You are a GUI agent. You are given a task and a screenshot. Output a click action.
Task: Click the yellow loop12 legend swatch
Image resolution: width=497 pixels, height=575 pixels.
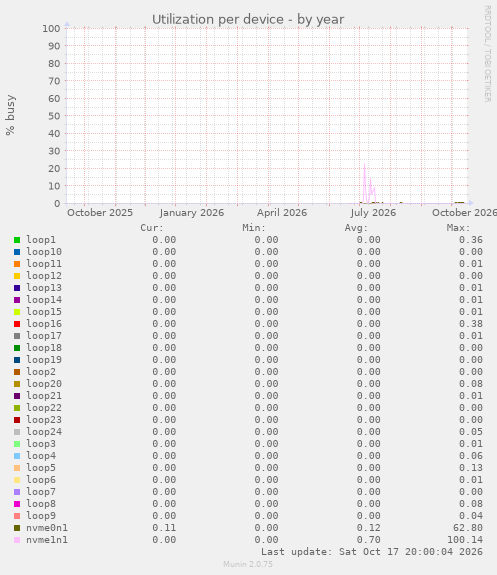click(17, 276)
